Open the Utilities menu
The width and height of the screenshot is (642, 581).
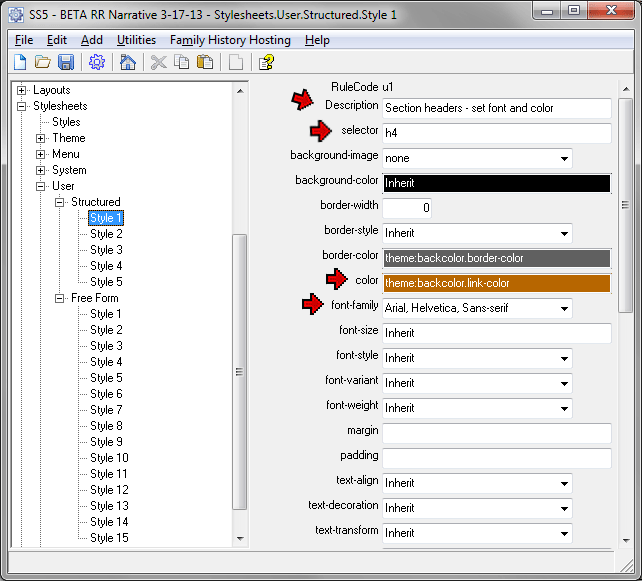click(x=136, y=40)
